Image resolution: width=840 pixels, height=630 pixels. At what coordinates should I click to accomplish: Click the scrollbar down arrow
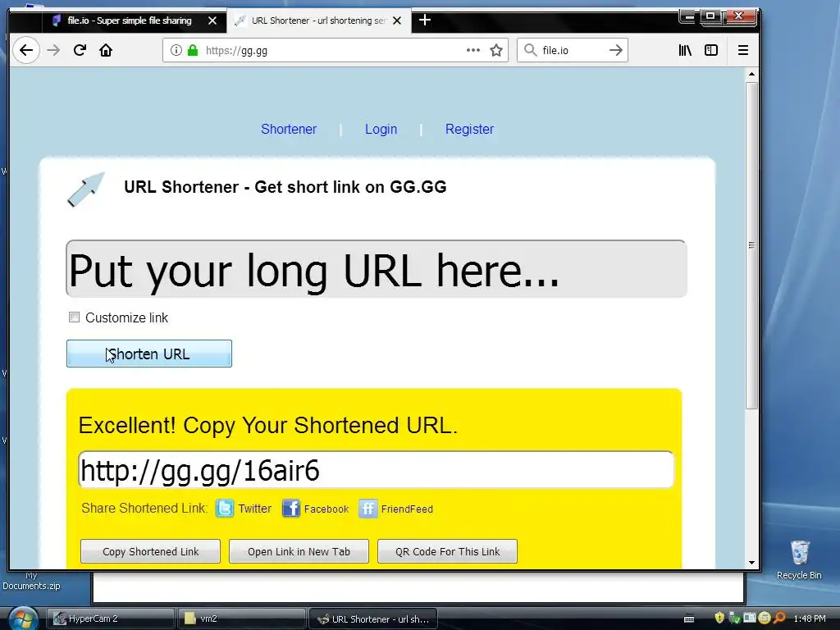pyautogui.click(x=751, y=563)
